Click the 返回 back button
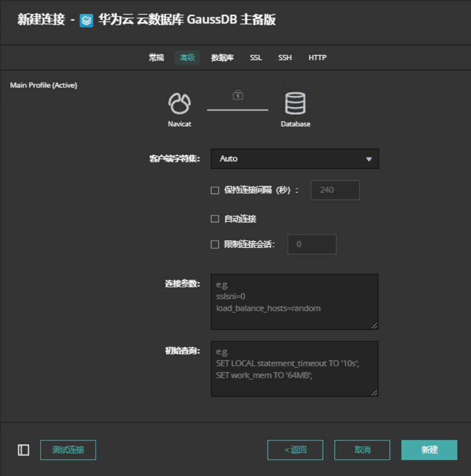 pyautogui.click(x=295, y=450)
